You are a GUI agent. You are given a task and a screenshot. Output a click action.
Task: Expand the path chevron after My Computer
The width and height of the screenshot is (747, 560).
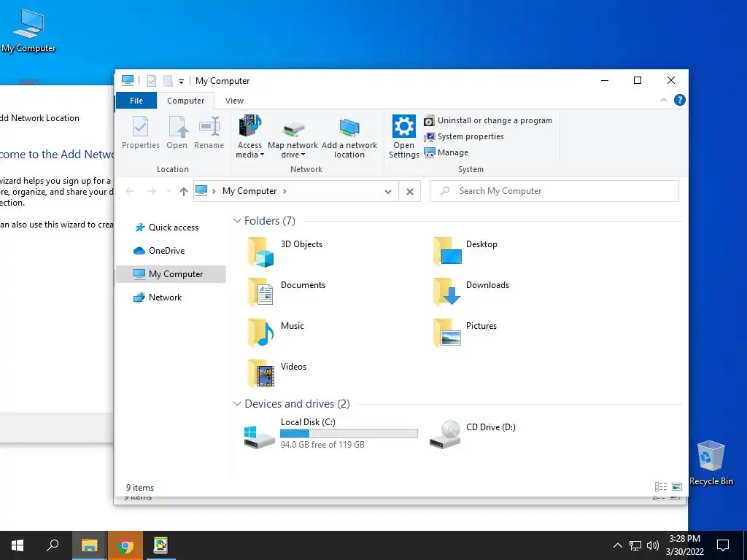pos(285,192)
